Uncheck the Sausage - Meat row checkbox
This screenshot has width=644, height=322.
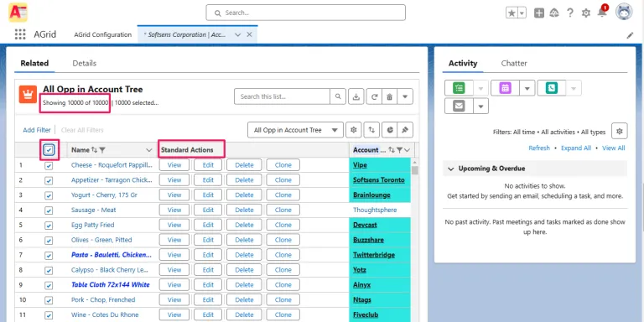[49, 210]
